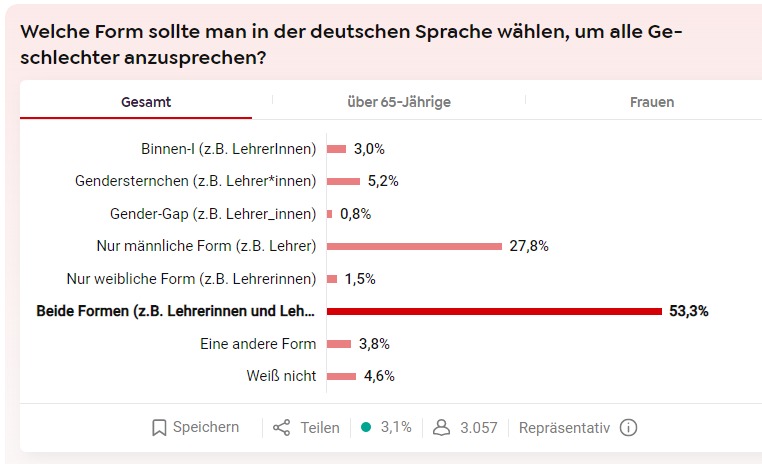Click the Nur weibliche Form label
Viewport: 762px width, 464px height.
191,278
